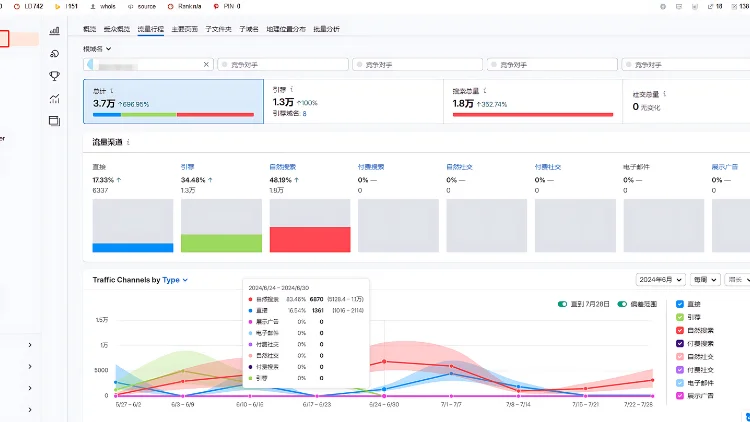The image size is (750, 422).
Task: Open the 根域名 dropdown
Action: (x=97, y=49)
